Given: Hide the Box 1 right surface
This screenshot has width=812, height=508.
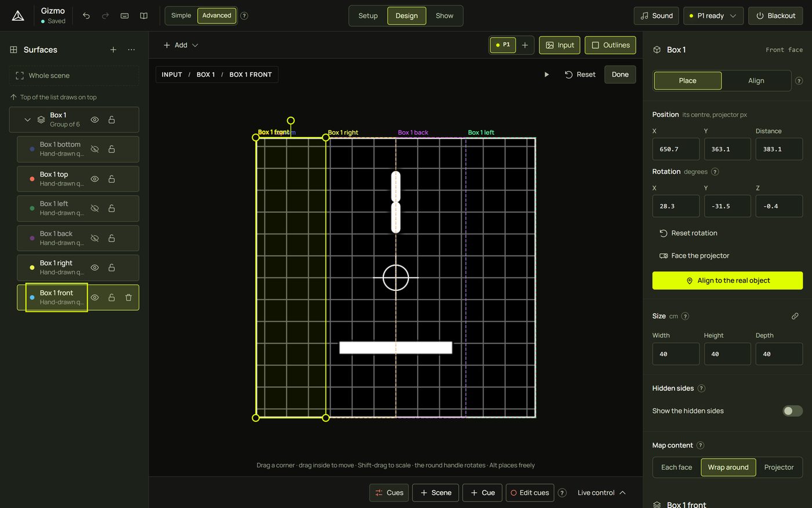Looking at the screenshot, I should [x=95, y=268].
